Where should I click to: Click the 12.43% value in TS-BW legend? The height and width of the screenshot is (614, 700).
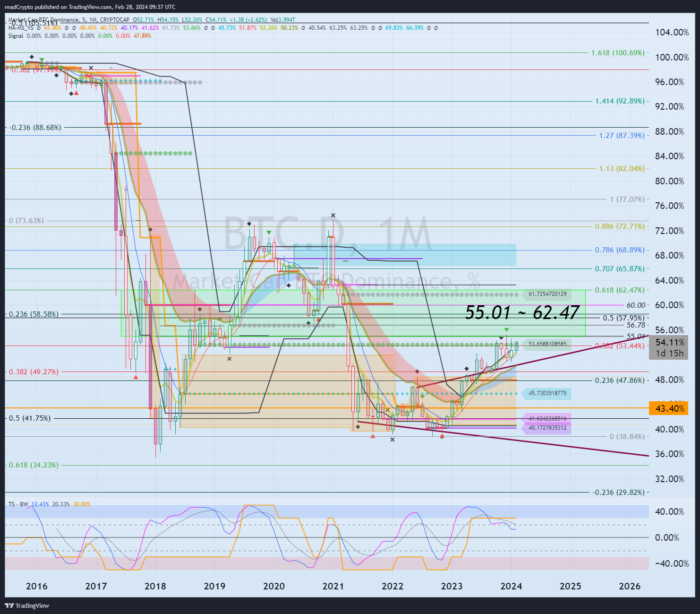click(x=40, y=504)
